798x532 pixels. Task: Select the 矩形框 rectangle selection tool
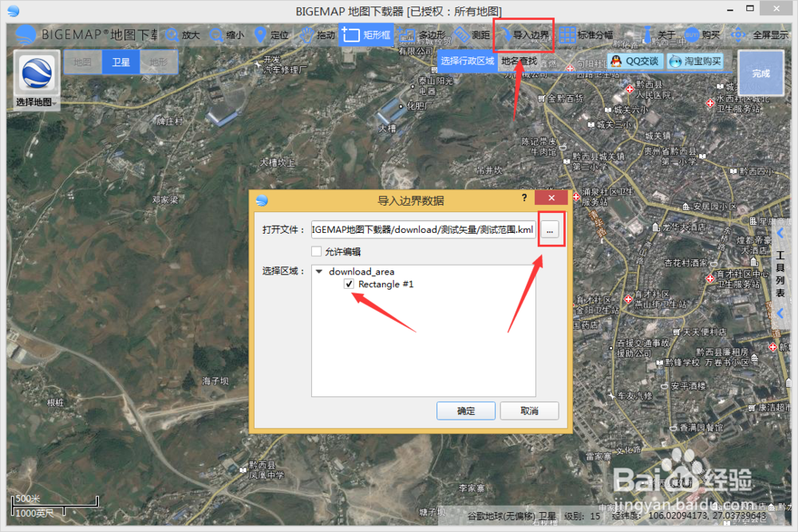(x=366, y=34)
